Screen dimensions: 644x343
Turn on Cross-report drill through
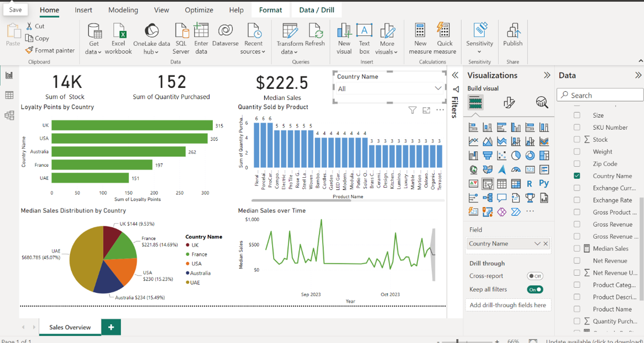point(535,276)
